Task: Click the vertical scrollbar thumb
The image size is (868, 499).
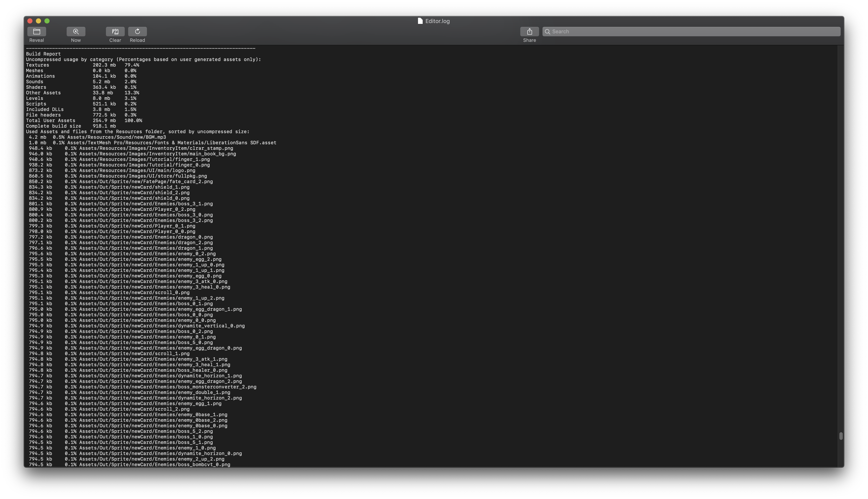Action: (x=841, y=436)
